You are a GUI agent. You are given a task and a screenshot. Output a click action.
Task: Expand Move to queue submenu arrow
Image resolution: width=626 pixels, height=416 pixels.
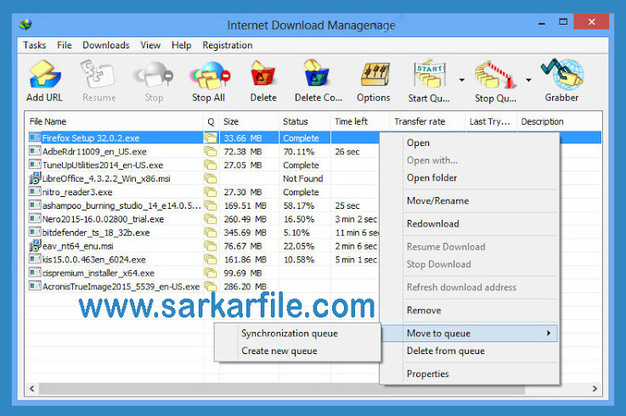(x=549, y=333)
